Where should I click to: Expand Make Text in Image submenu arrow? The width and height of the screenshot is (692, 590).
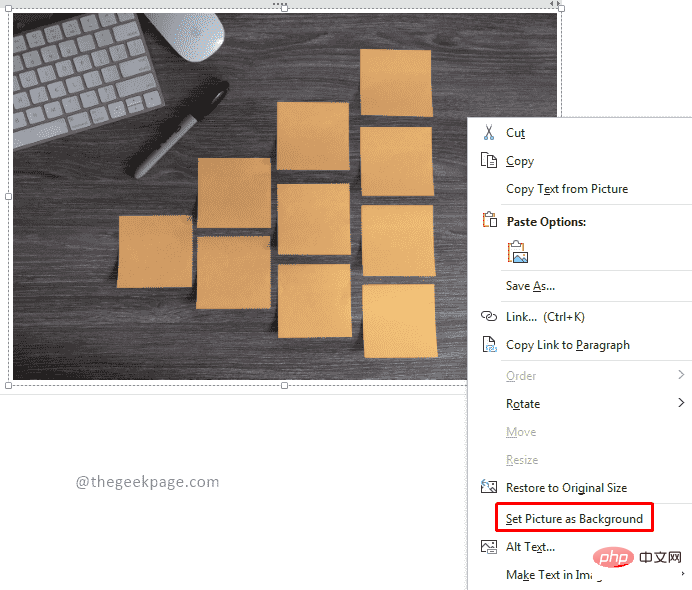pos(683,574)
